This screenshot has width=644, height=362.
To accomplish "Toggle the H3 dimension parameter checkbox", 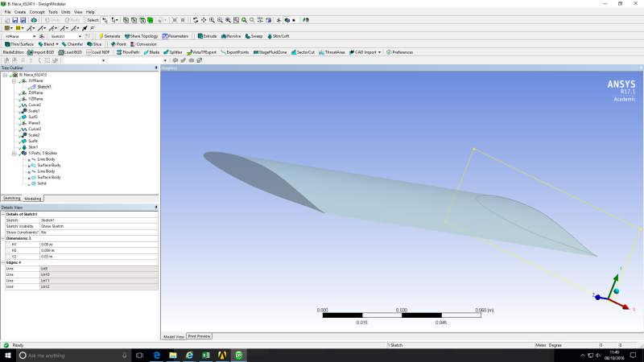I will tap(8, 250).
